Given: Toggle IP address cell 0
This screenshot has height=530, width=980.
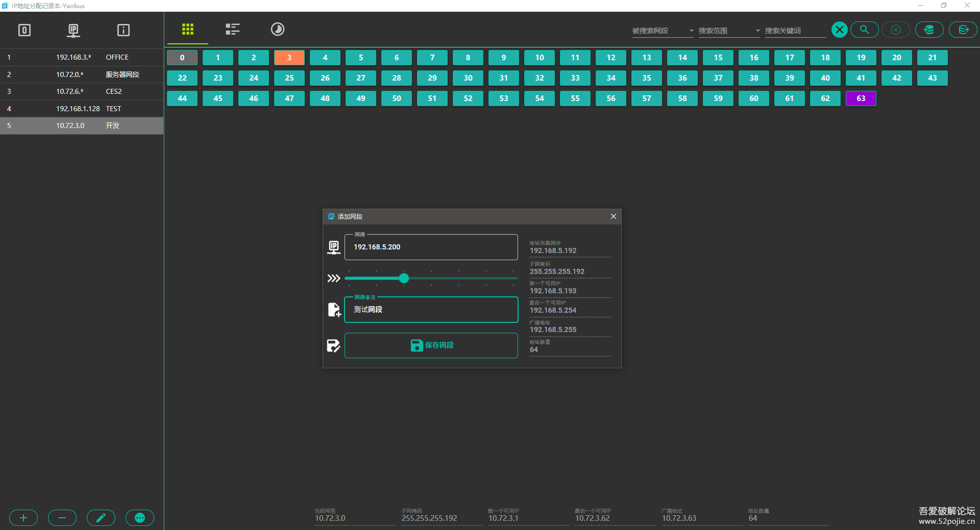Looking at the screenshot, I should pos(182,58).
